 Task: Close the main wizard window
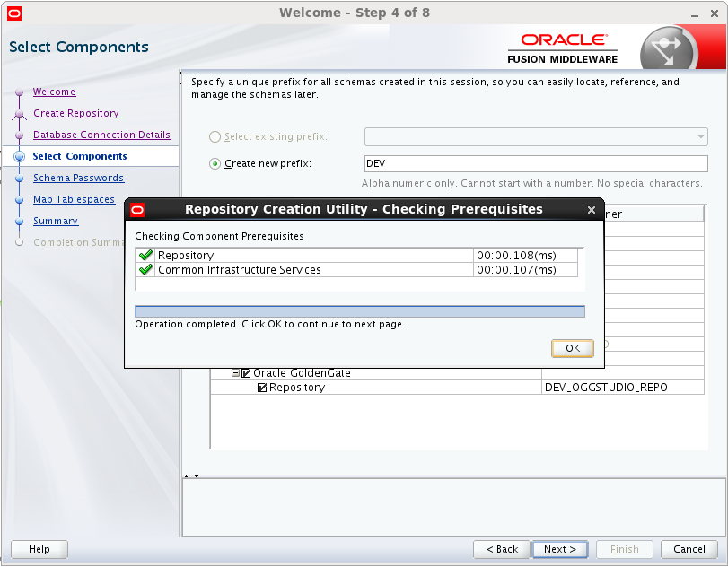(x=715, y=14)
